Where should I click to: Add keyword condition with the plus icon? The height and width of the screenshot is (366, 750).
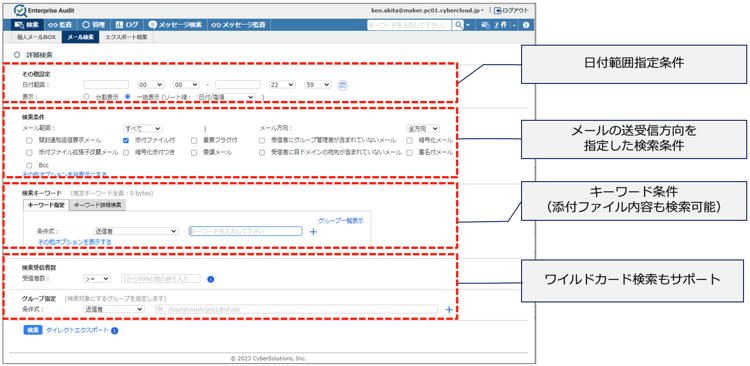point(314,232)
